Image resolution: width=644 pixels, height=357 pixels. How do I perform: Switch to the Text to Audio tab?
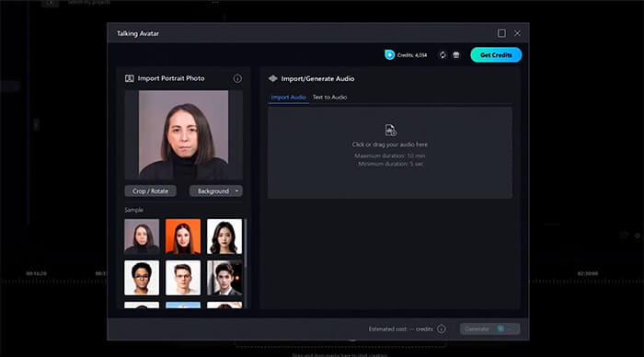coord(329,98)
